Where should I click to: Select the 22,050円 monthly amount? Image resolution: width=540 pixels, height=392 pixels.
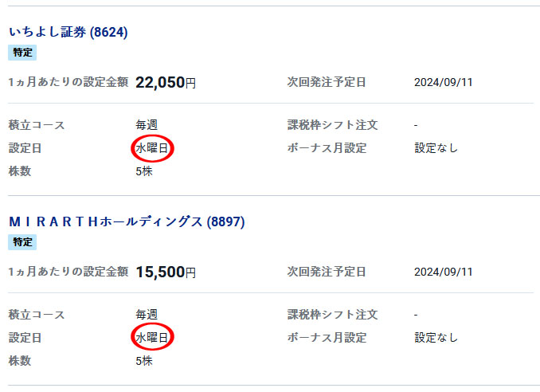(x=166, y=83)
